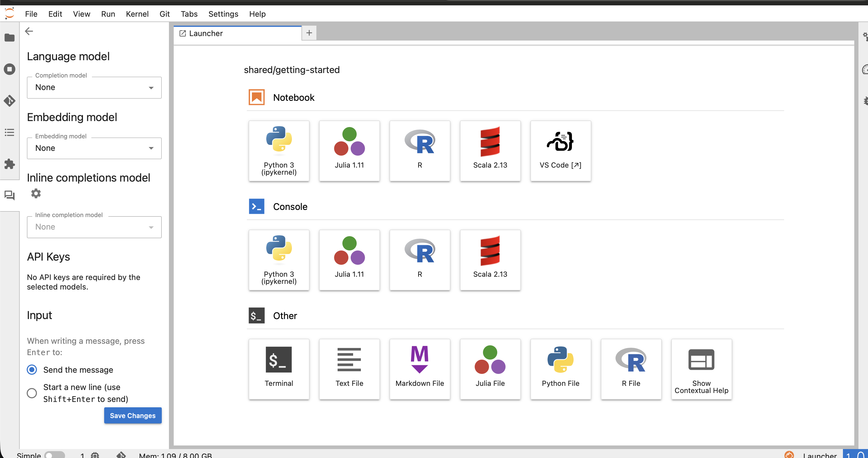Click the 'shared/getting-started' path text
The image size is (868, 458).
click(291, 70)
